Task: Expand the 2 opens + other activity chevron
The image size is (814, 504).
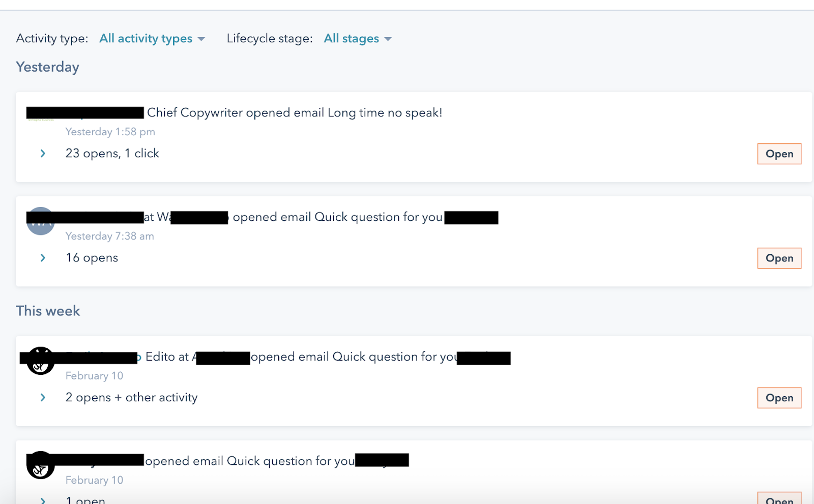Action: (43, 398)
